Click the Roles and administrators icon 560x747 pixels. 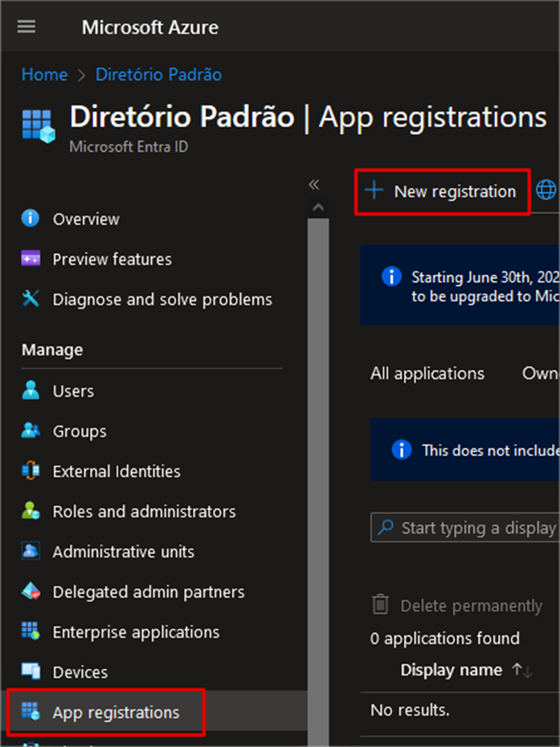31,510
